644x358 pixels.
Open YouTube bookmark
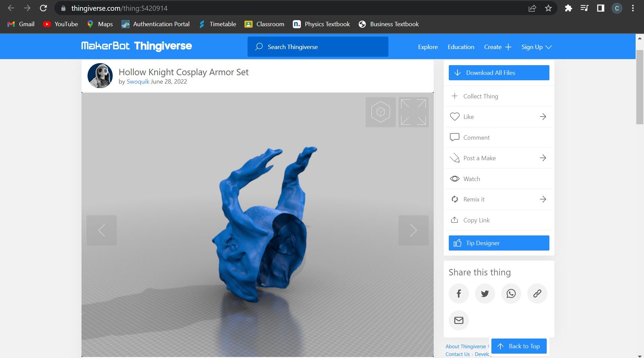click(61, 24)
